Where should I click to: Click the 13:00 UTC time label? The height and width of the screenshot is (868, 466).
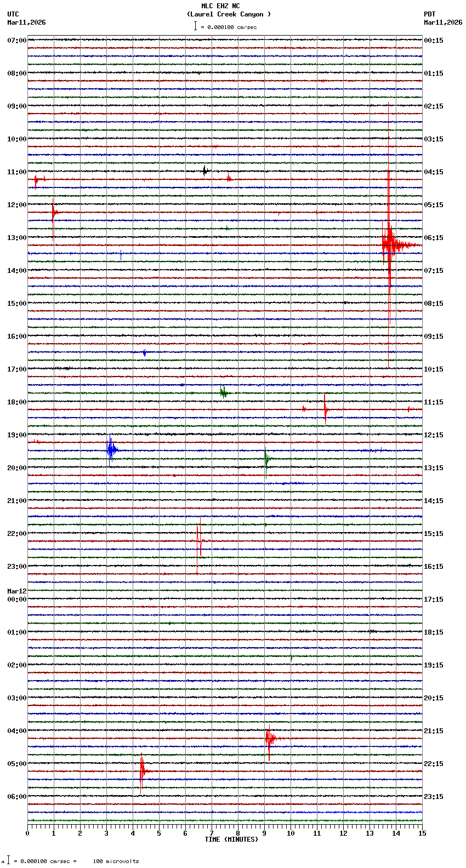(17, 238)
